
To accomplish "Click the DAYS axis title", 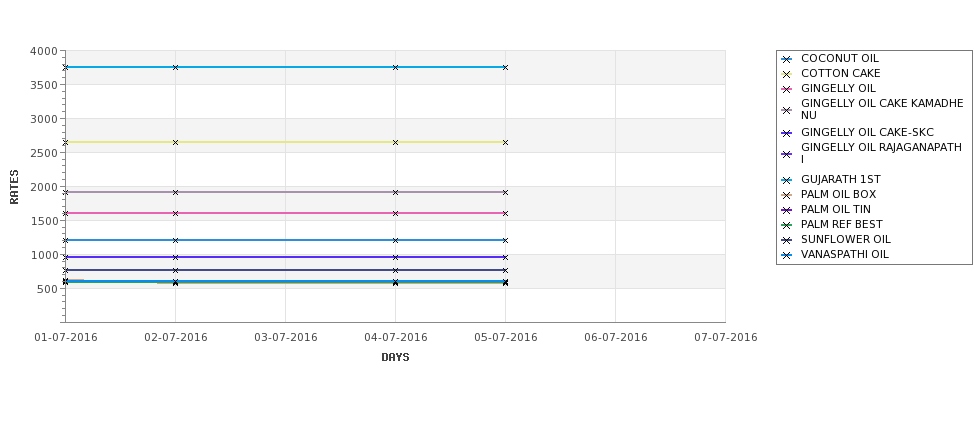I will (x=395, y=358).
